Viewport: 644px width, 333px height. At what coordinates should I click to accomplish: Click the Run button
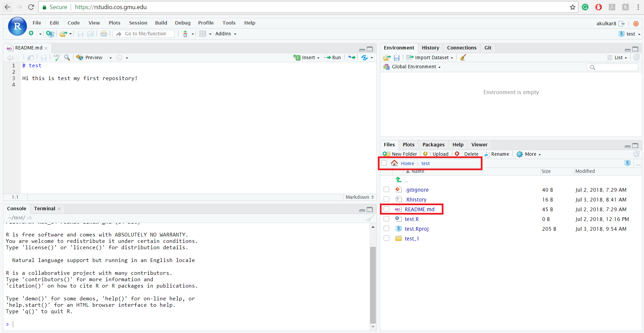click(x=332, y=58)
